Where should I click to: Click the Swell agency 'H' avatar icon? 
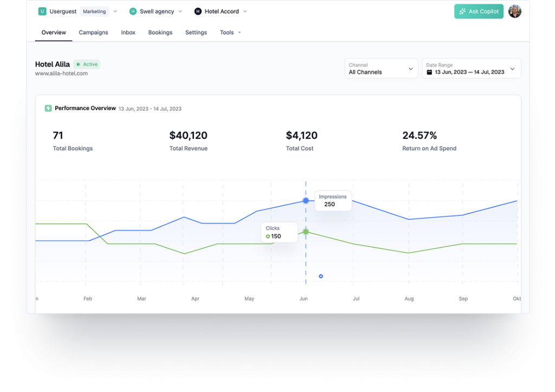[x=133, y=11]
